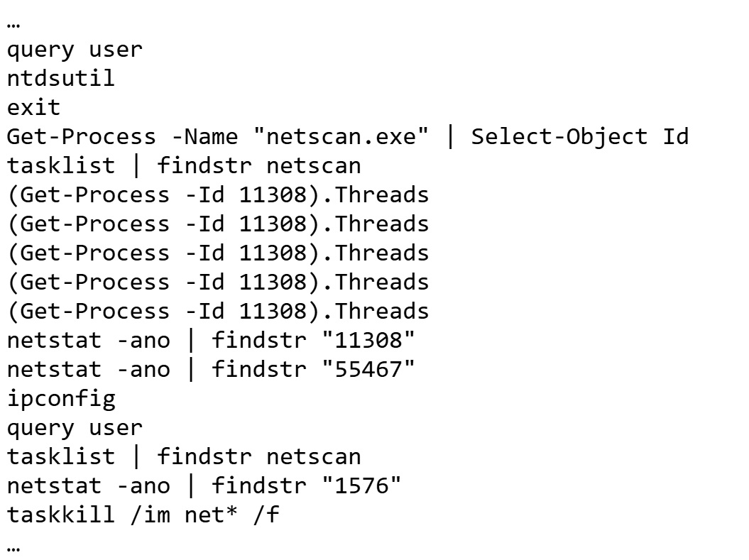Click the quoted "55467" port string
The image size is (749, 560).
click(x=368, y=369)
